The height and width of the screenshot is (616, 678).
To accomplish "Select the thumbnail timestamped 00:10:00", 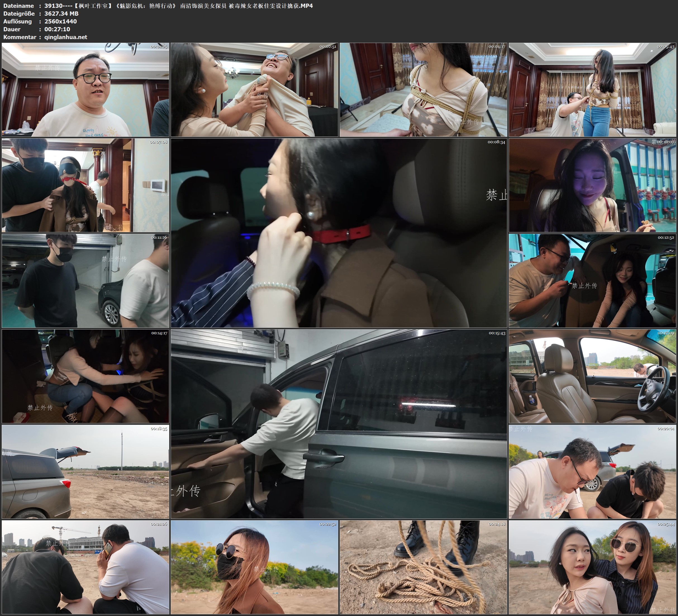I will [x=592, y=185].
